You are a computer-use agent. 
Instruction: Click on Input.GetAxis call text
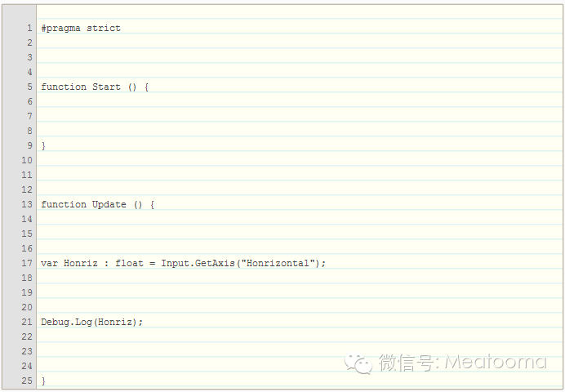(194, 263)
